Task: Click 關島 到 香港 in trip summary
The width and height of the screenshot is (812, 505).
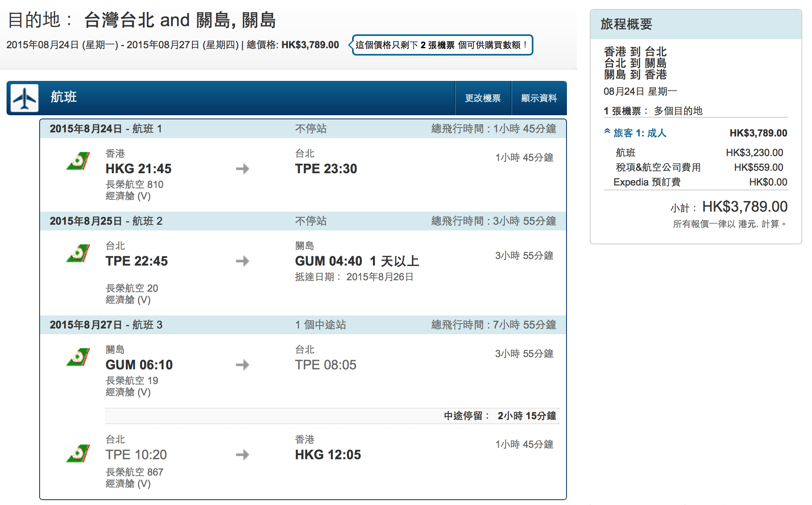Action: click(x=635, y=75)
